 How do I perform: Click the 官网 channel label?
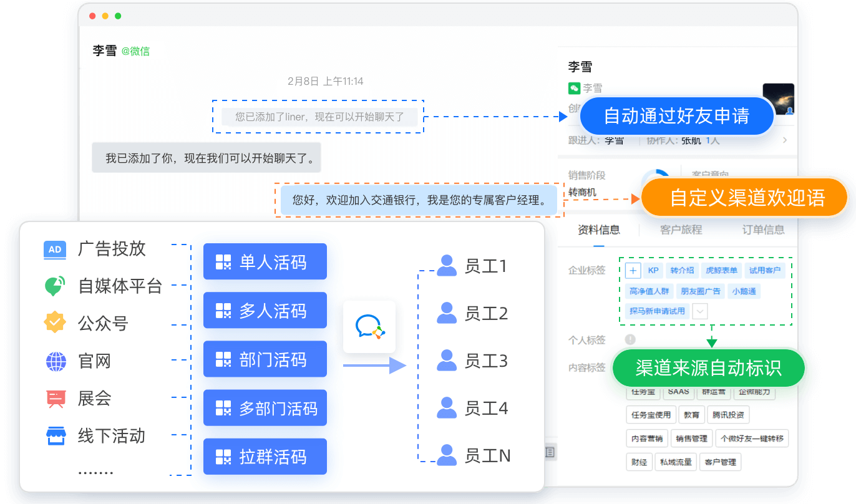(94, 361)
